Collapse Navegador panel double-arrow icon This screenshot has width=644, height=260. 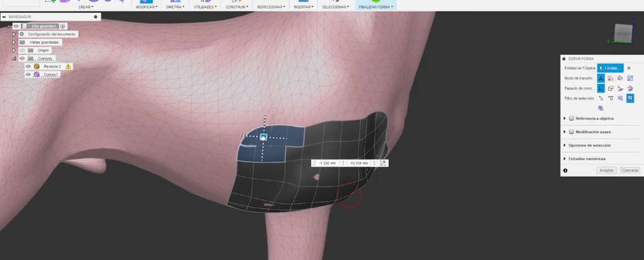[x=4, y=17]
